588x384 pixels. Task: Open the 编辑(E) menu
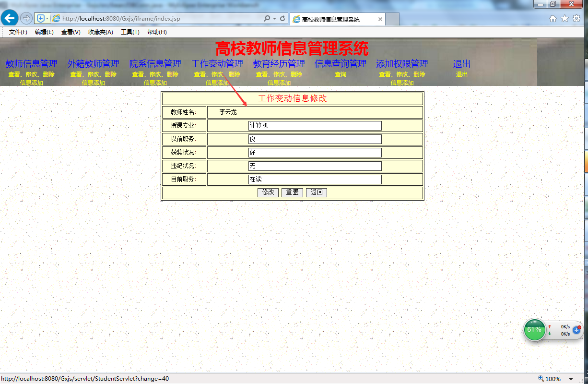tap(44, 32)
